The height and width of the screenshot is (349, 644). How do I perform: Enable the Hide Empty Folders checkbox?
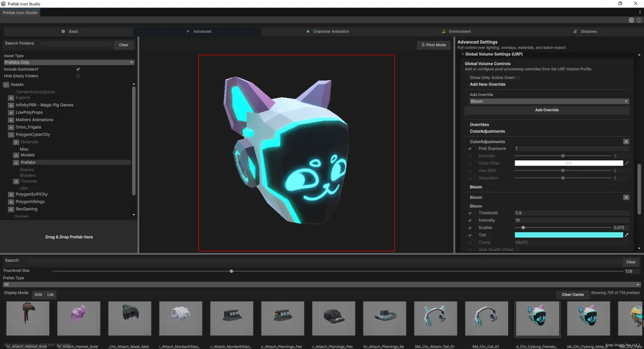point(78,76)
